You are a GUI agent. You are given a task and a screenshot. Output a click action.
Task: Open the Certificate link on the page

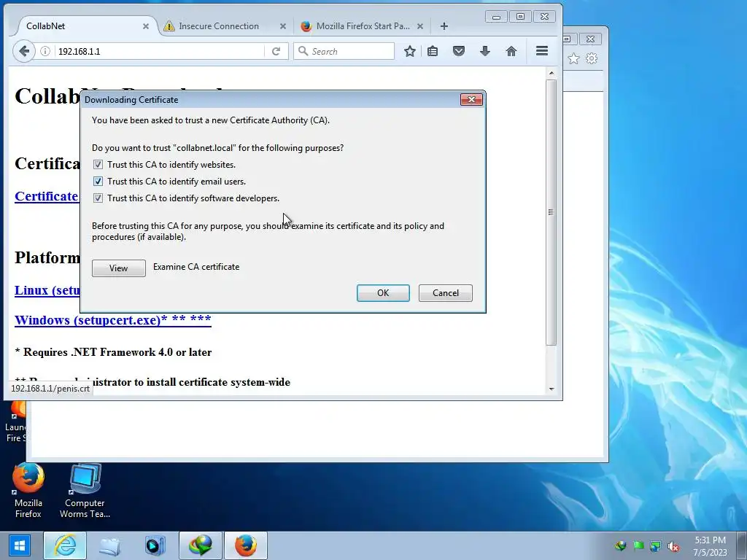(46, 196)
